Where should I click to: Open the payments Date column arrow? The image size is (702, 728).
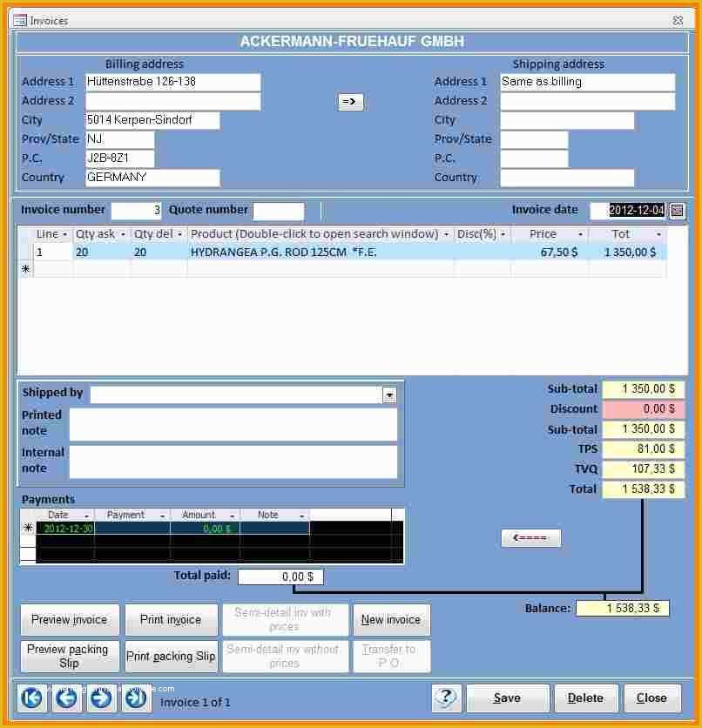(86, 516)
